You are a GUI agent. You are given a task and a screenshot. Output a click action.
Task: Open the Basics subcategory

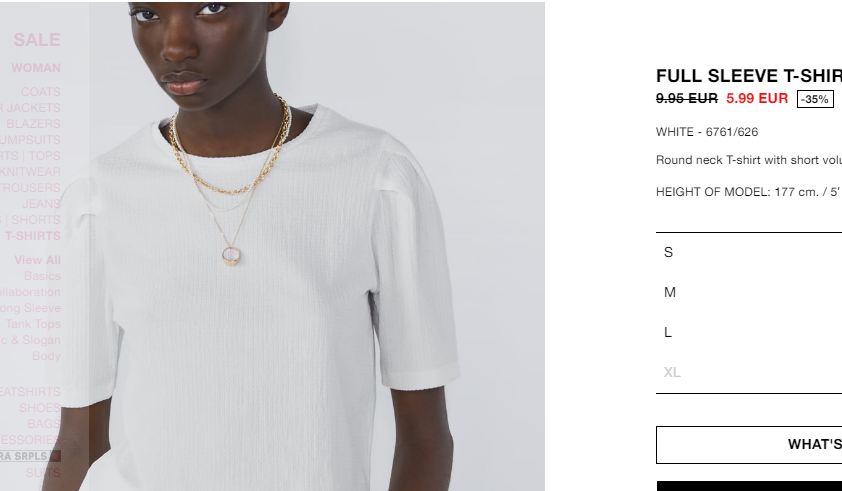tap(42, 276)
